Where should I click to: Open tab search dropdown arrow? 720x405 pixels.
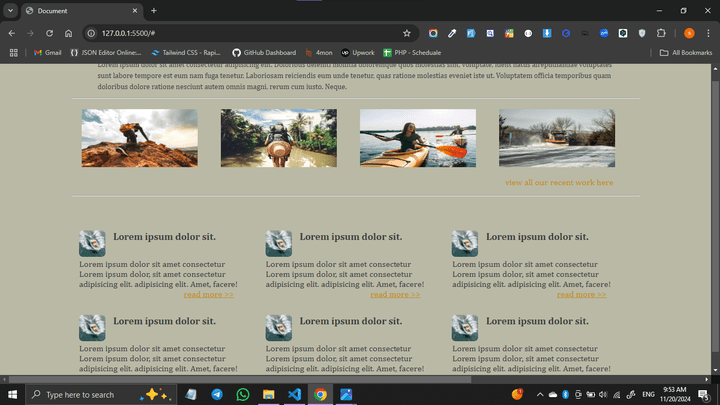click(10, 11)
